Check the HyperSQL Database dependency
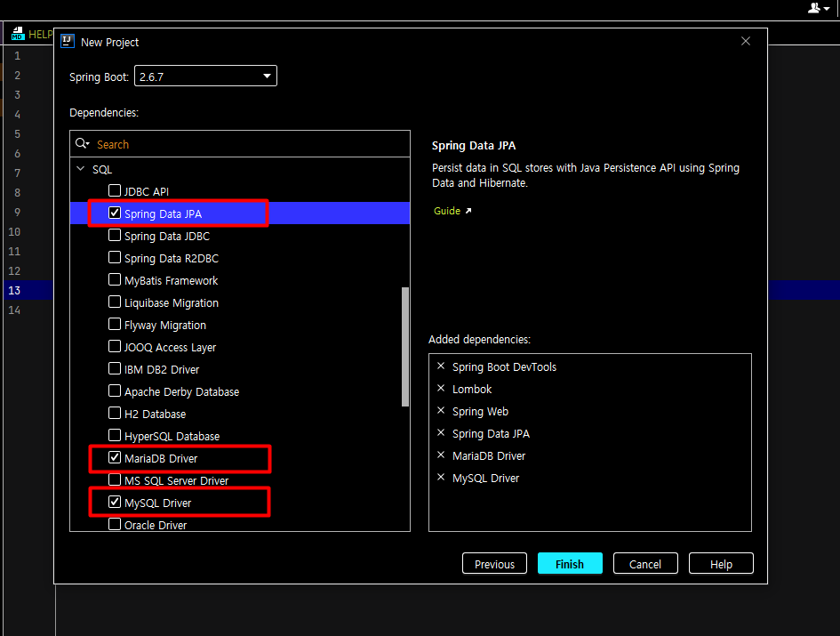The width and height of the screenshot is (840, 636). (x=114, y=435)
